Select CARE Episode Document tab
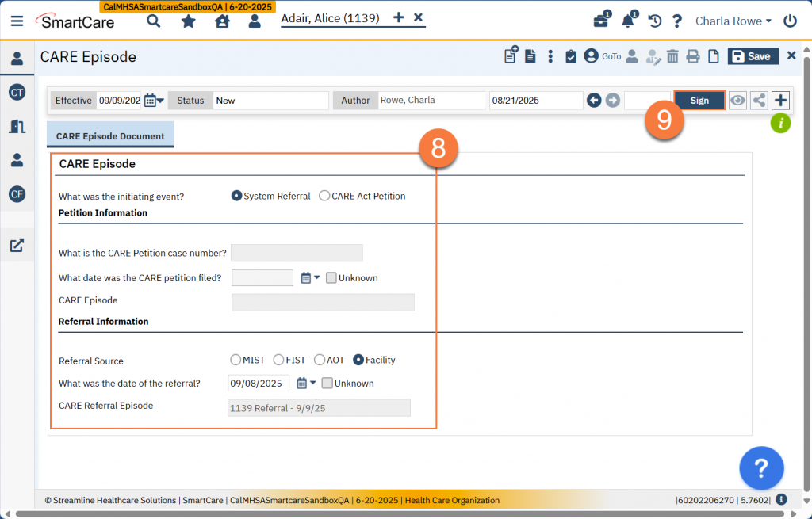 [x=110, y=136]
